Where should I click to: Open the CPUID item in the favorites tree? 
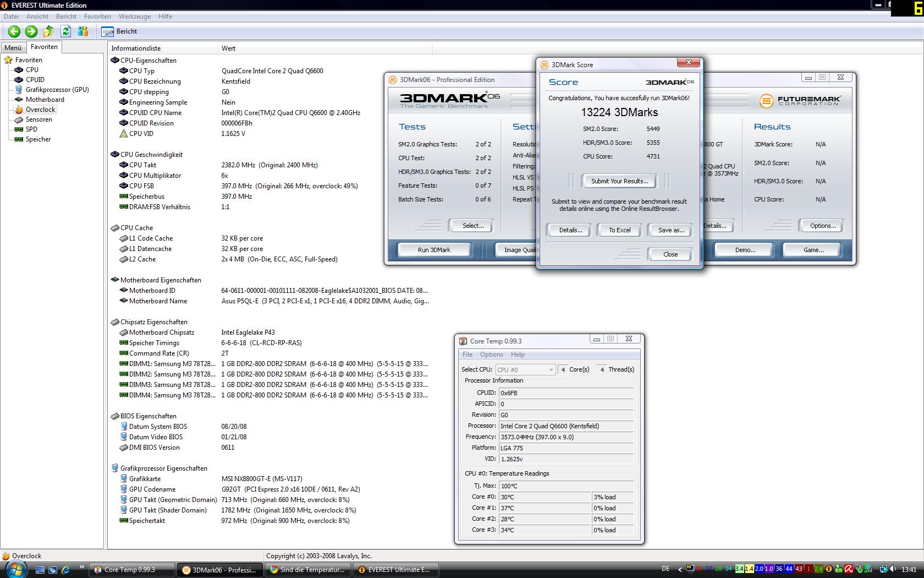35,80
